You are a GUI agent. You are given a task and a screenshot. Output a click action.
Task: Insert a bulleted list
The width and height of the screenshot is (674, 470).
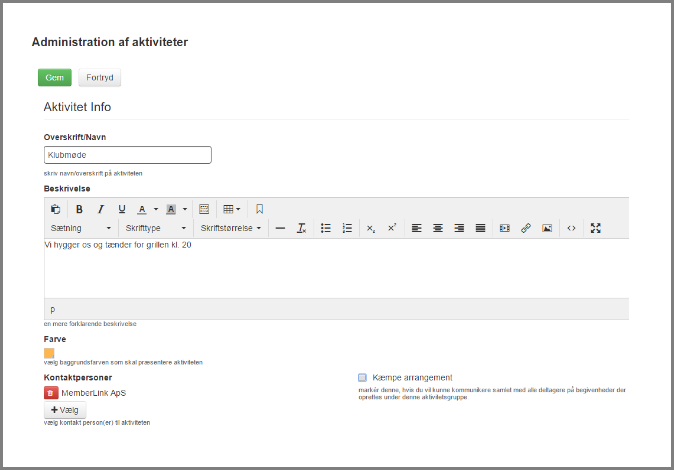(x=325, y=228)
